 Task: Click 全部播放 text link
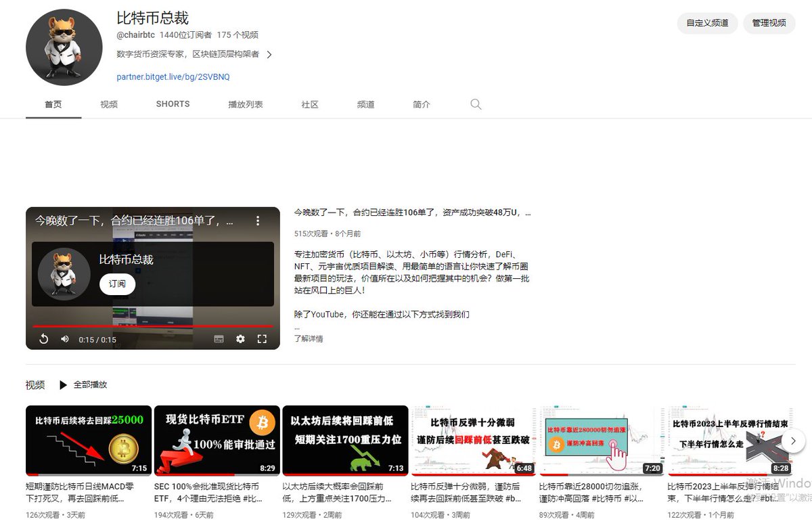coord(90,384)
